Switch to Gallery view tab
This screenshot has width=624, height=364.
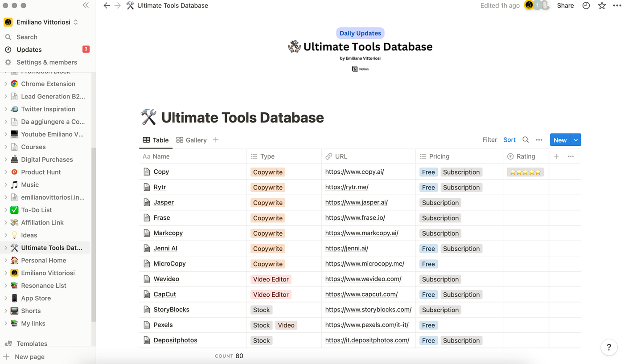pos(192,140)
